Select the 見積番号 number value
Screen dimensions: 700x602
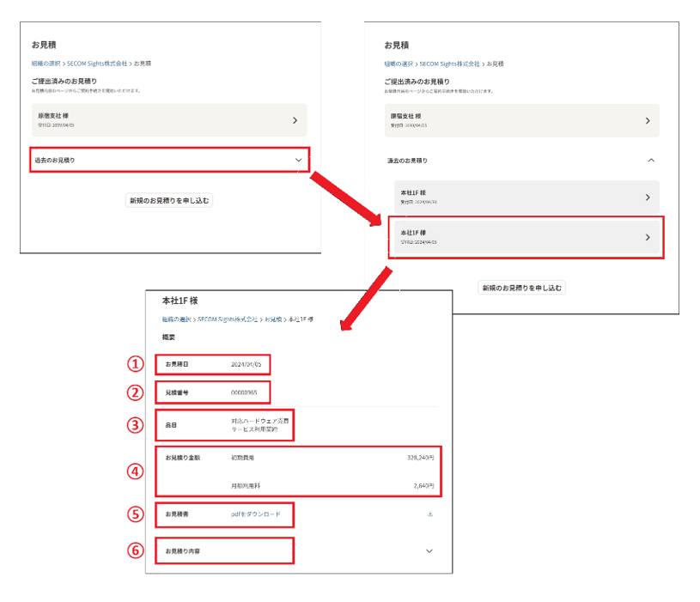(x=244, y=392)
